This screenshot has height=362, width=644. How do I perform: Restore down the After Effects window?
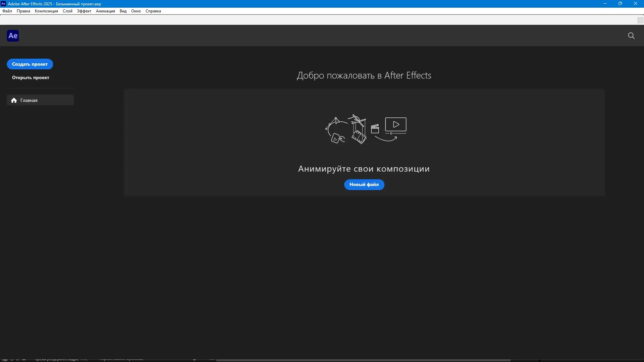[620, 4]
